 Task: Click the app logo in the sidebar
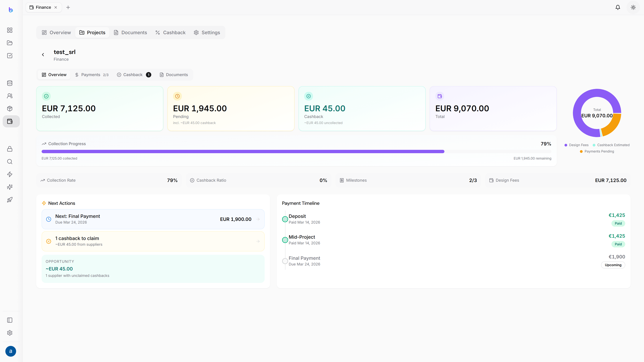[x=11, y=10]
